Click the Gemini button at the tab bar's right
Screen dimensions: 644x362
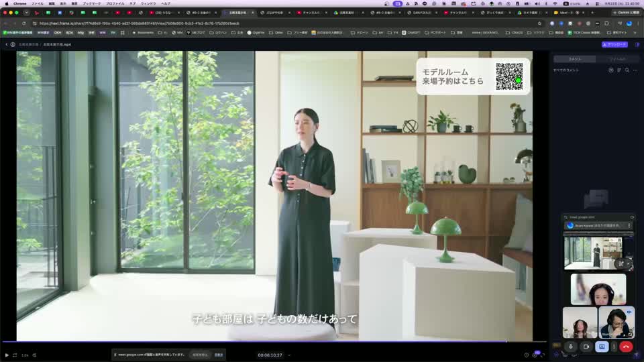[x=626, y=13]
